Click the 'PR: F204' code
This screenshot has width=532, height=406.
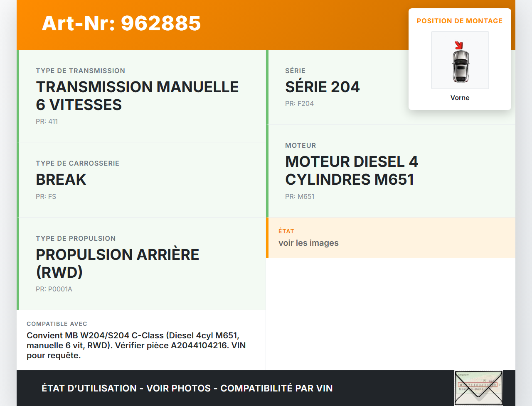pos(299,103)
